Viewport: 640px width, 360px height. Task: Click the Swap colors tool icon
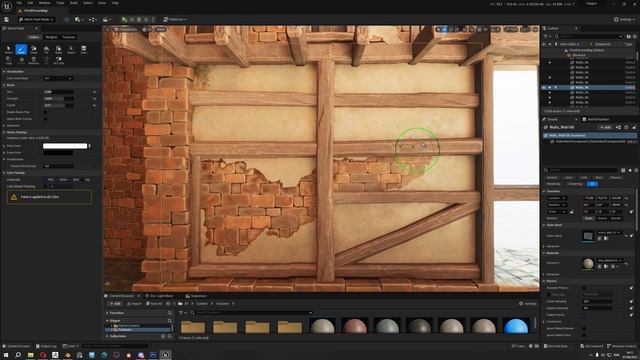pos(34,49)
